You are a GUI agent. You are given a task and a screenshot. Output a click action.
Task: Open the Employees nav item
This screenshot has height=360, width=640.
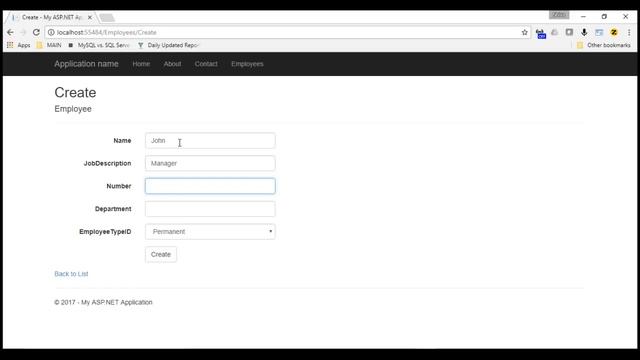[247, 64]
